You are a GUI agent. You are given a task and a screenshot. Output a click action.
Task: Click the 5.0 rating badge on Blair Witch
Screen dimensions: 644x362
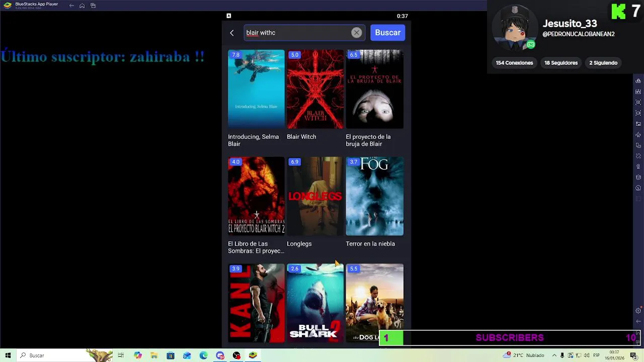pos(294,55)
